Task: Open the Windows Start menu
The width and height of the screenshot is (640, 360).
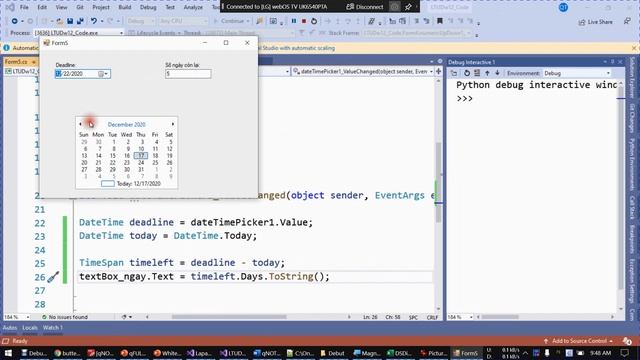Action: (8, 353)
